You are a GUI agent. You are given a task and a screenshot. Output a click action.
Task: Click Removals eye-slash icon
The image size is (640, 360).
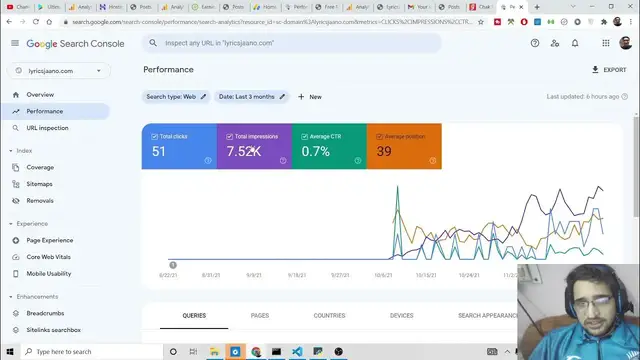click(16, 201)
